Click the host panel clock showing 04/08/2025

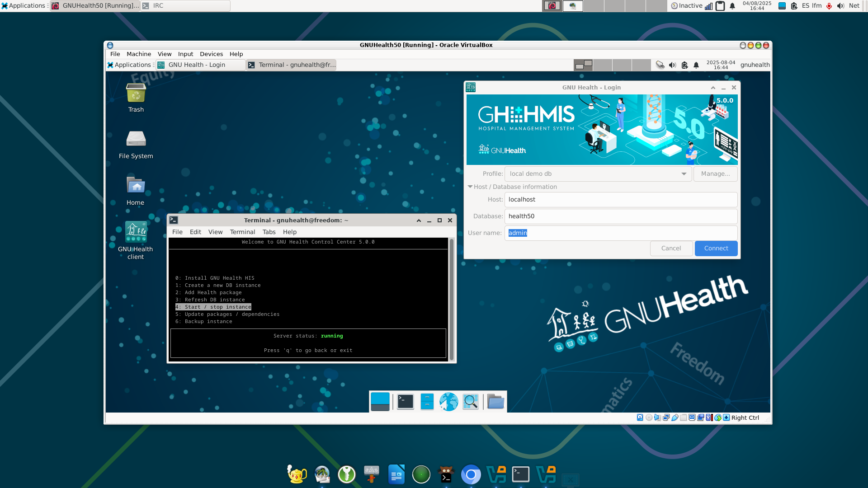[757, 6]
